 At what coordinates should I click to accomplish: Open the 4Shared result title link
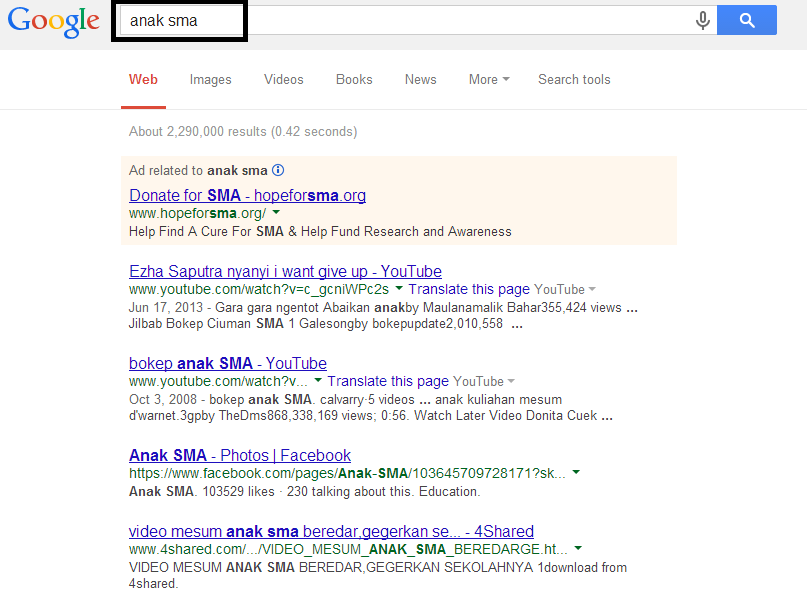coord(331,531)
